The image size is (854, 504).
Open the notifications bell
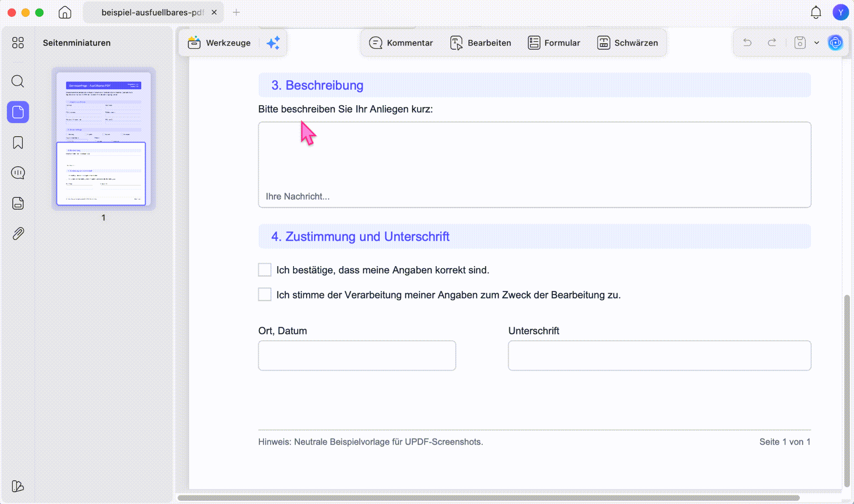point(816,12)
